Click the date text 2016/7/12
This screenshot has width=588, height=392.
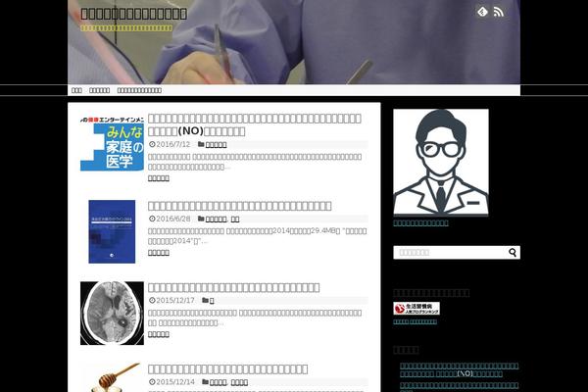[x=172, y=144]
